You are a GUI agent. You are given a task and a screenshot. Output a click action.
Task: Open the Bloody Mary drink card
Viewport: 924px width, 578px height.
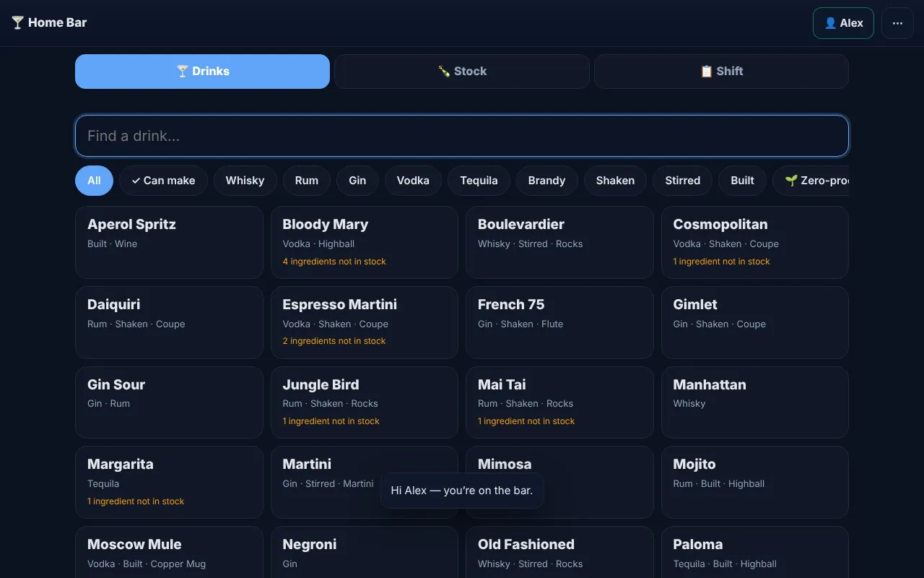pos(365,243)
